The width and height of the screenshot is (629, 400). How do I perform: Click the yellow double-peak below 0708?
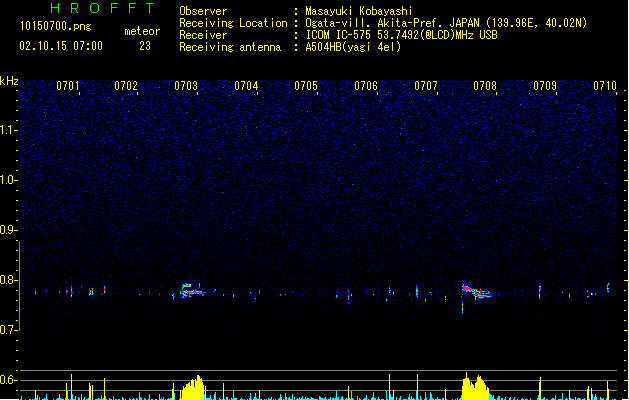click(475, 386)
